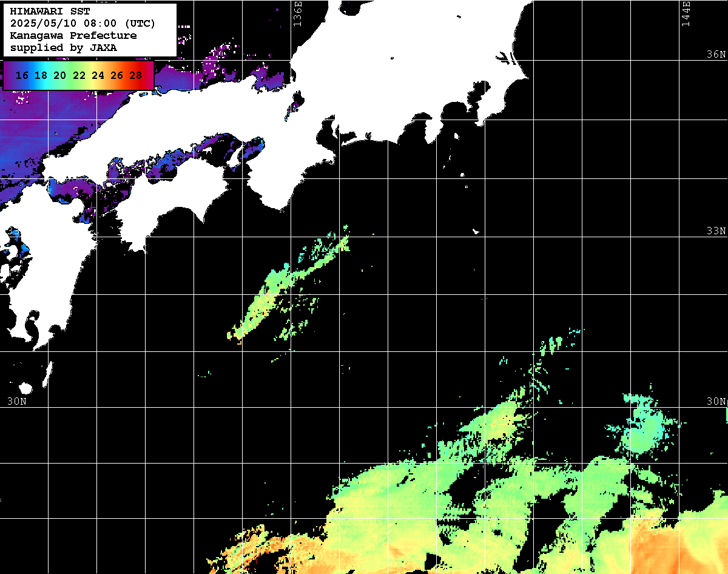Click the 20 value on the legend
Image resolution: width=728 pixels, height=574 pixels.
click(59, 76)
